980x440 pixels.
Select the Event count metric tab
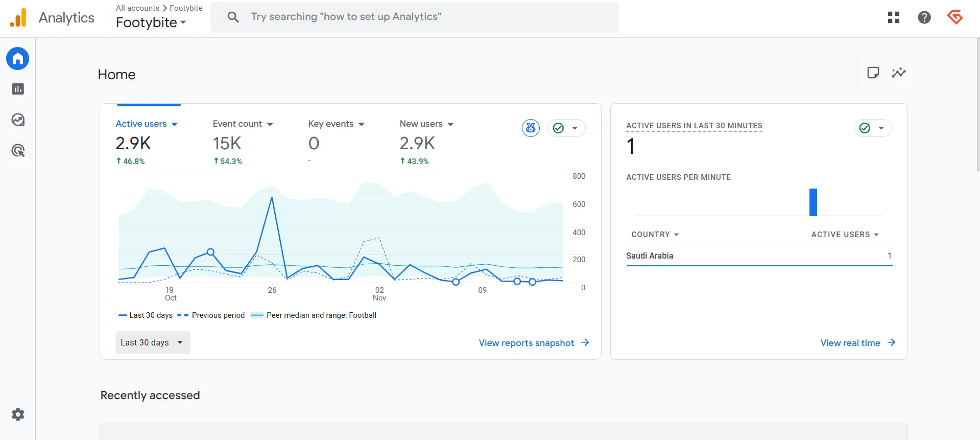click(x=243, y=124)
